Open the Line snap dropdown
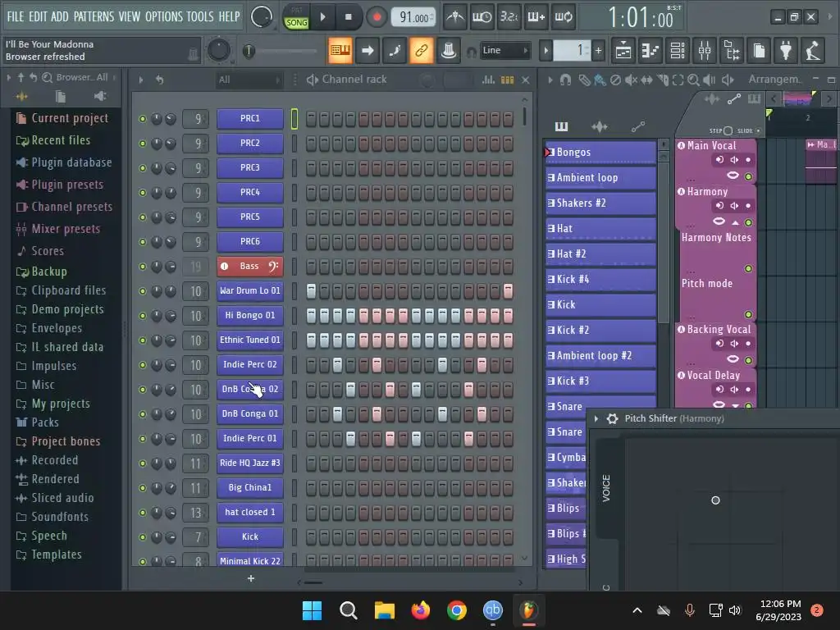The width and height of the screenshot is (840, 630). coord(504,50)
